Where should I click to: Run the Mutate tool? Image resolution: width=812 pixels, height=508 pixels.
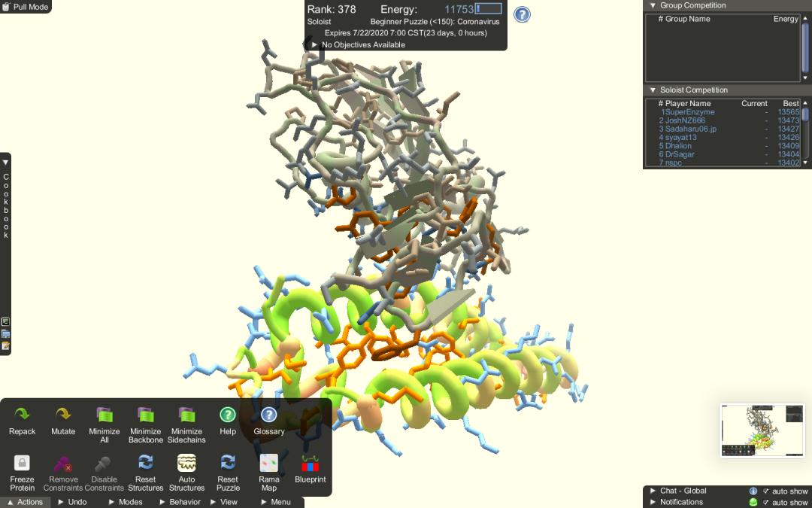[63, 415]
